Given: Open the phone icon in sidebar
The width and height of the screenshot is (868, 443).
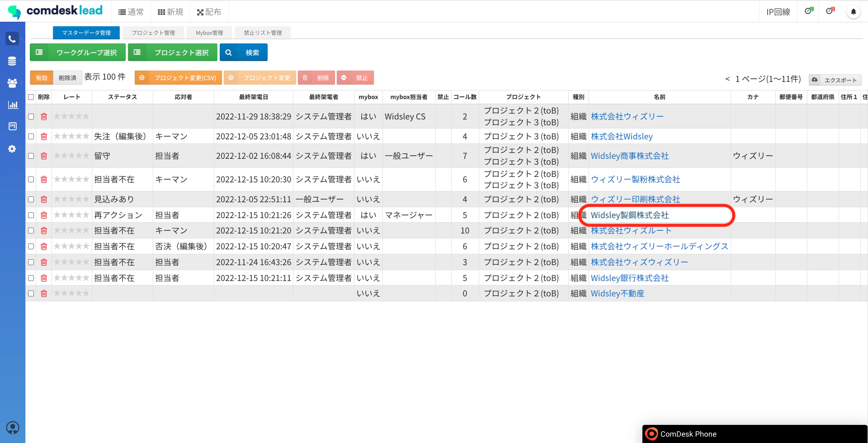Looking at the screenshot, I should (x=12, y=39).
